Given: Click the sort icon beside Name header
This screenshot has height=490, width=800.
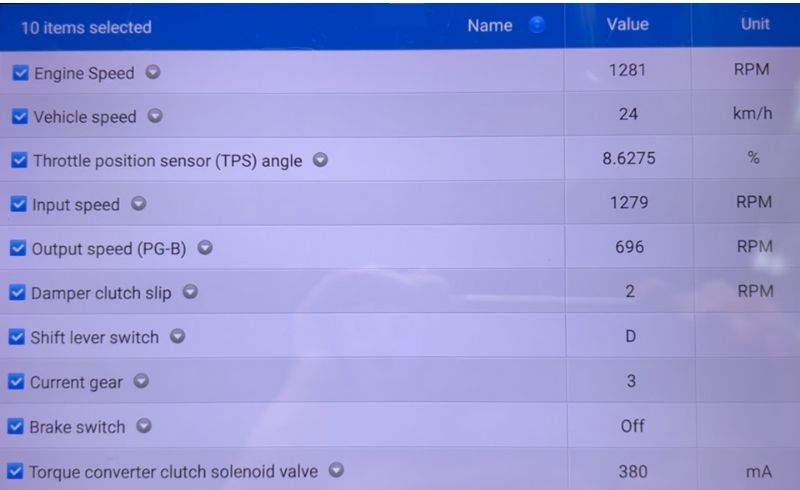Looking at the screenshot, I should click(x=537, y=26).
